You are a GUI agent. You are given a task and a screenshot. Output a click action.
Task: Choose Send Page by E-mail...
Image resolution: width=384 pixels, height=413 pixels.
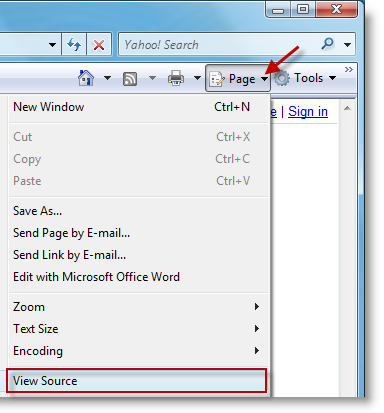[138, 233]
